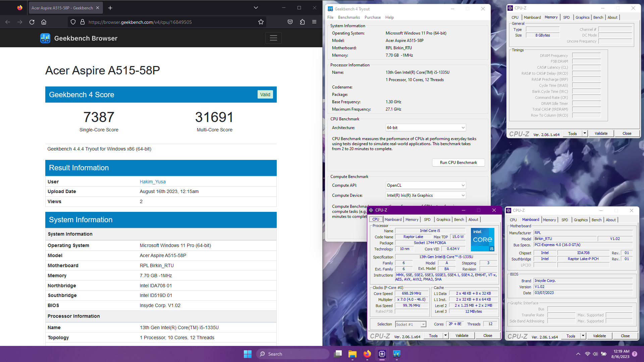Open the Firefox application menu
This screenshot has height=362, width=644.
(x=314, y=22)
